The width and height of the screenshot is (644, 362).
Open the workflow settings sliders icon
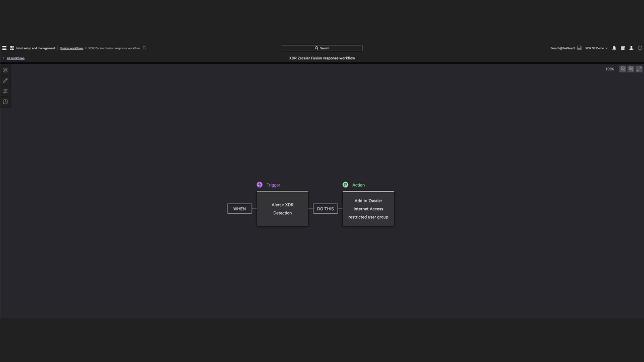click(6, 91)
